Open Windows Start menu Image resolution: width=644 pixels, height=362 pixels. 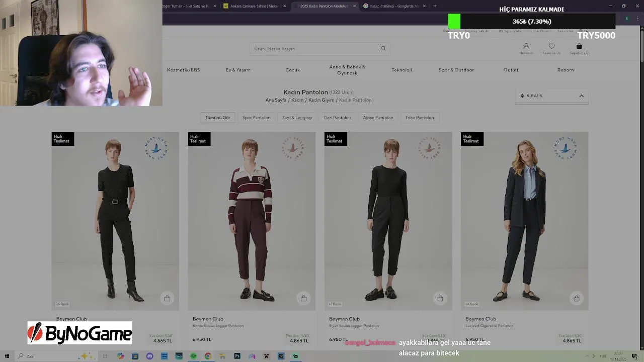pyautogui.click(x=7, y=356)
